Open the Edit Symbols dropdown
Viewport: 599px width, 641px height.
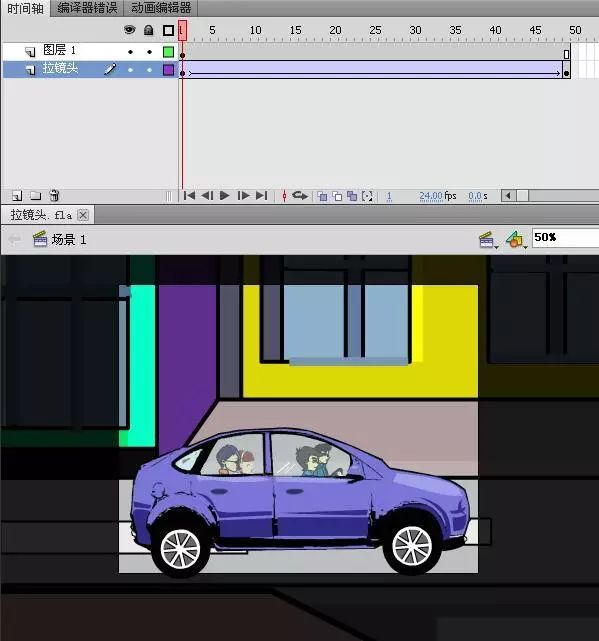(x=516, y=240)
